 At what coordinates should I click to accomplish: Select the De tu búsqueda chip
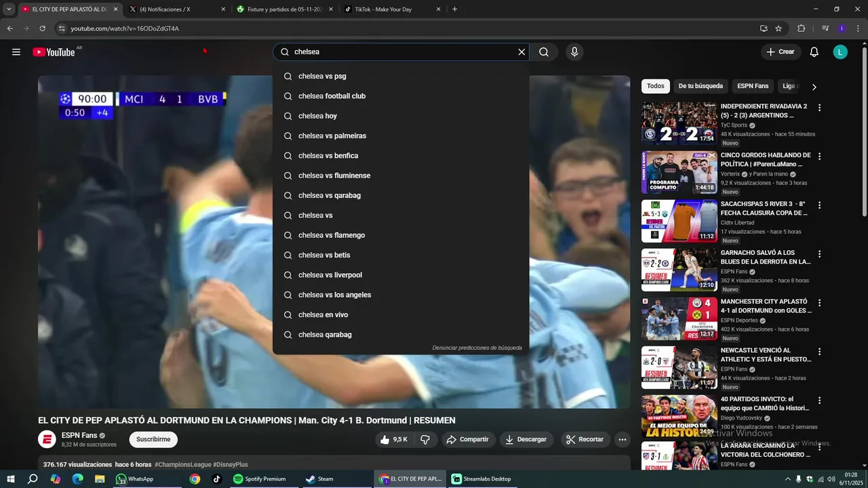point(701,86)
